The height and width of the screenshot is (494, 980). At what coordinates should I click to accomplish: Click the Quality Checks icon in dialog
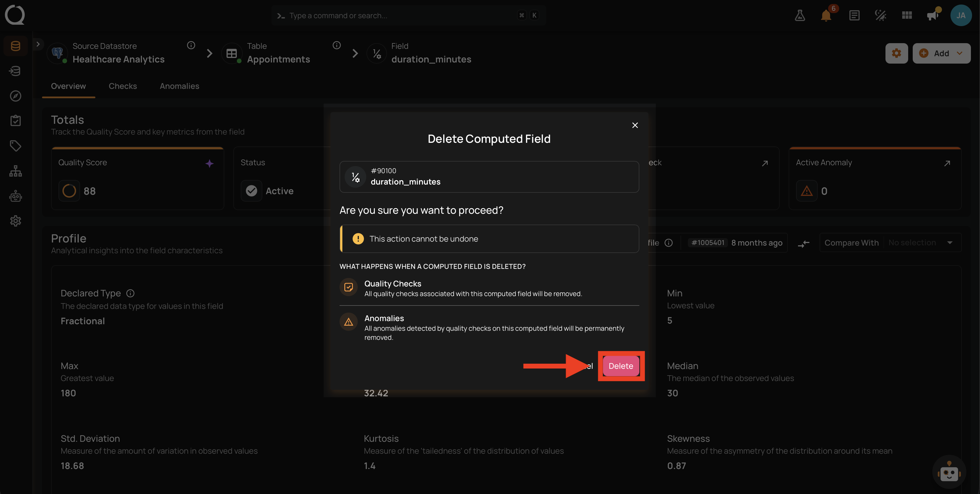348,287
